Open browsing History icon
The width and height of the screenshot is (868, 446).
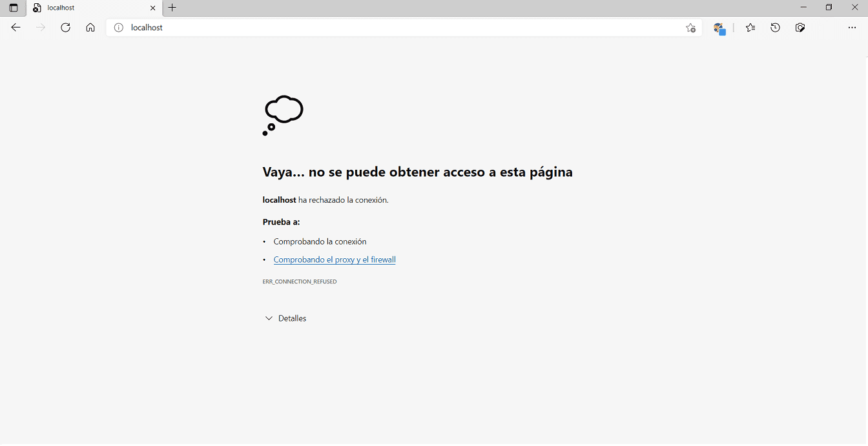[775, 27]
